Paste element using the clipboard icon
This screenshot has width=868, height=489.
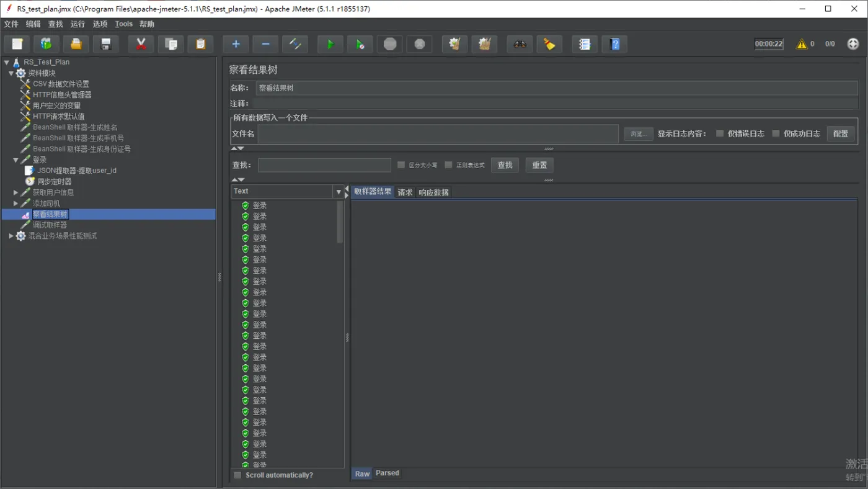click(x=200, y=44)
